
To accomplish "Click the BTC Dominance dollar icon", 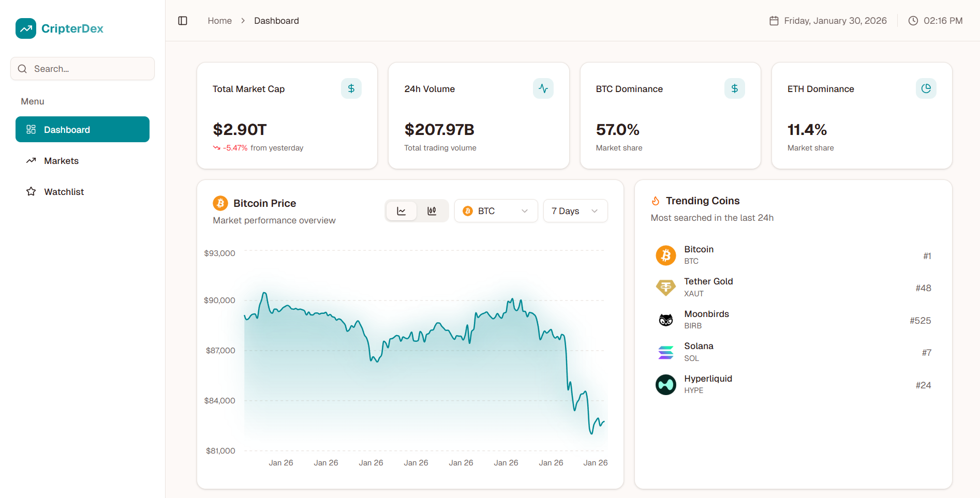I will tap(734, 88).
